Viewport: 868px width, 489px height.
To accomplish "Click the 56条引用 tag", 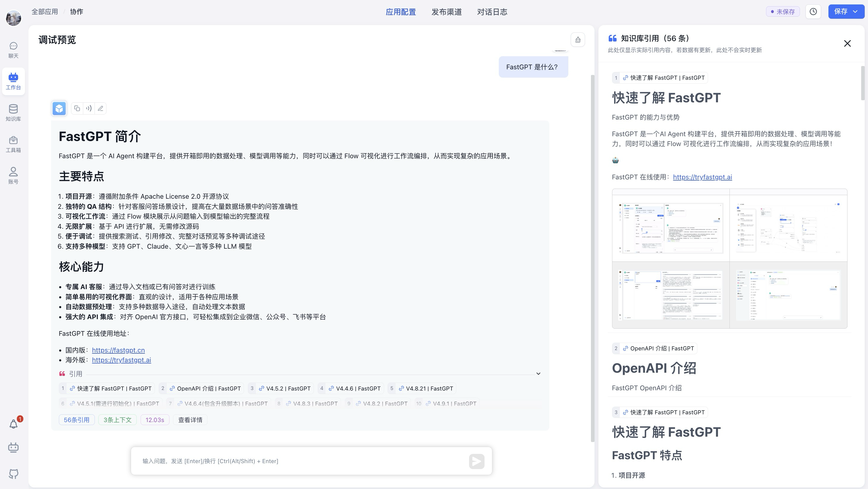I will click(x=76, y=420).
